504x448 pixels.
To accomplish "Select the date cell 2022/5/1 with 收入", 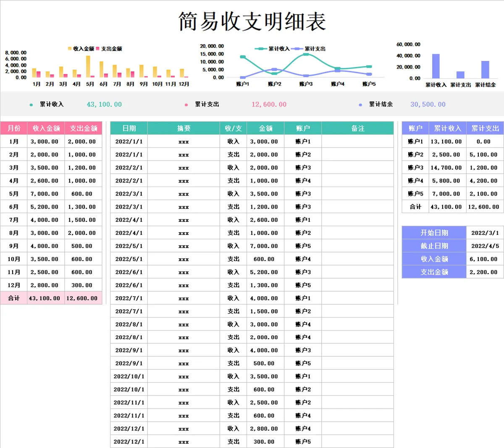I will (129, 246).
